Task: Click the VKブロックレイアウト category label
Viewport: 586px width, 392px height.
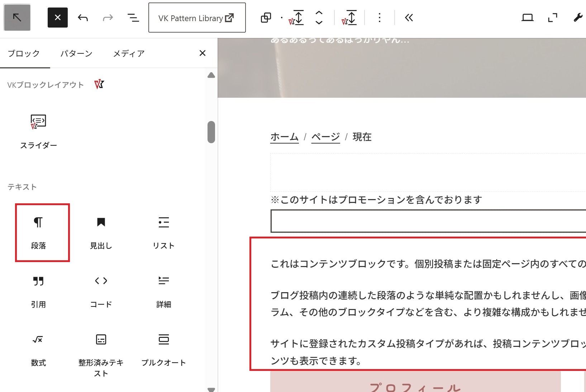Action: [46, 85]
